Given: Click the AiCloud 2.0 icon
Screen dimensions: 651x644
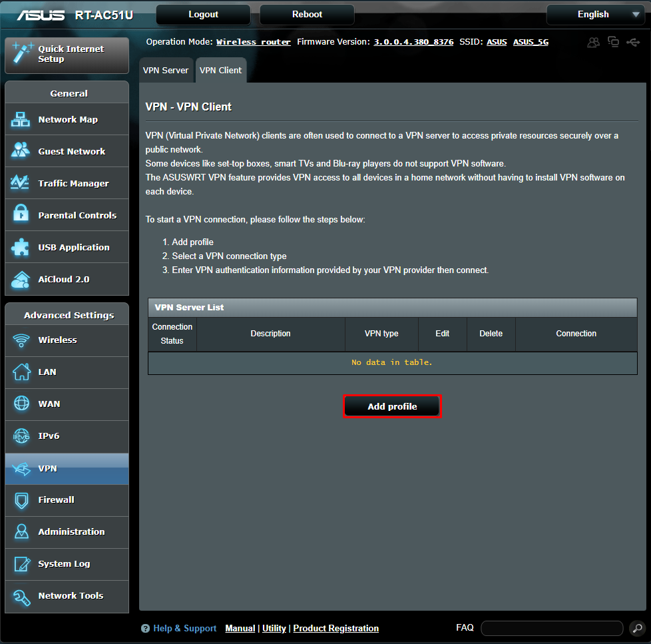Looking at the screenshot, I should click(21, 279).
